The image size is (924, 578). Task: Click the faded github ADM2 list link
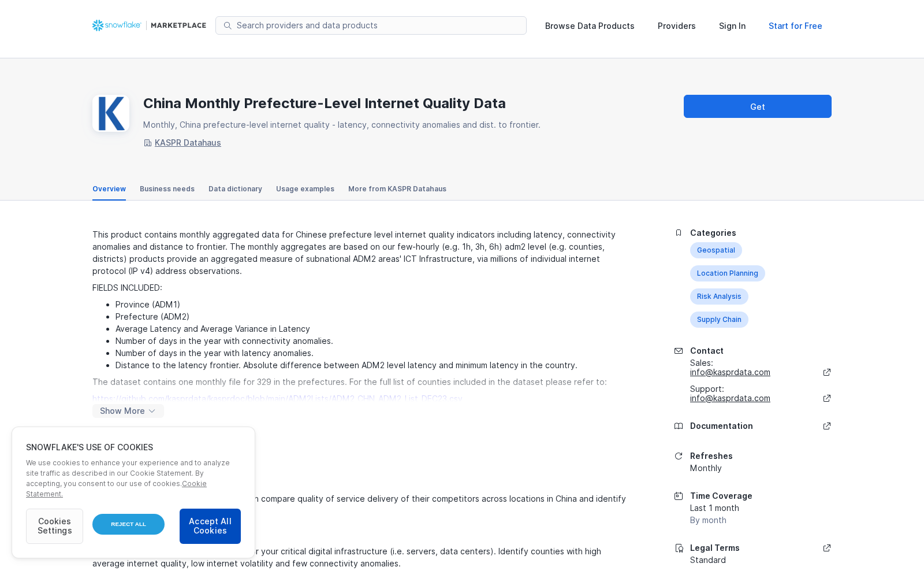(x=277, y=398)
